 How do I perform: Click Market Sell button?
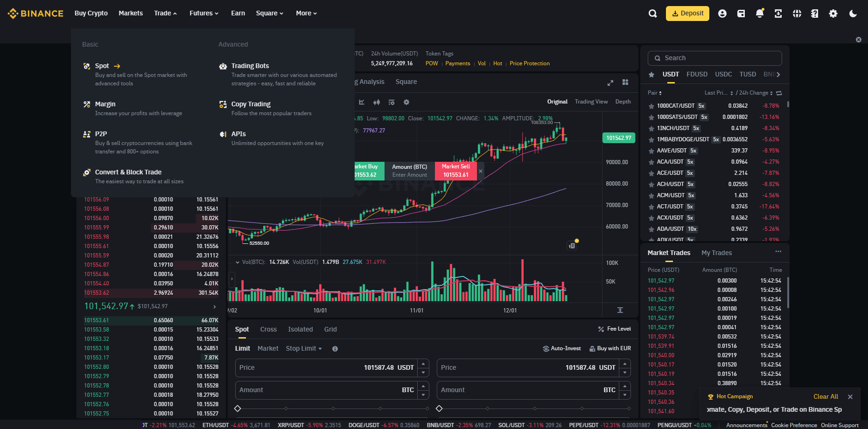coord(456,171)
